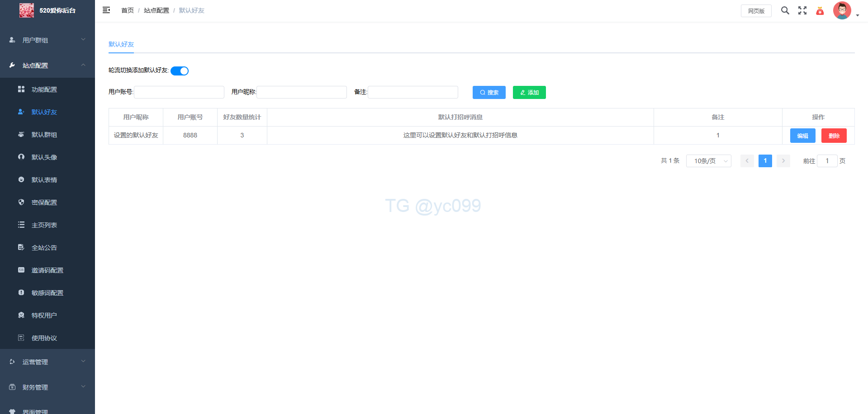Open 默认头像 in the sidebar
This screenshot has width=868, height=414.
(44, 157)
